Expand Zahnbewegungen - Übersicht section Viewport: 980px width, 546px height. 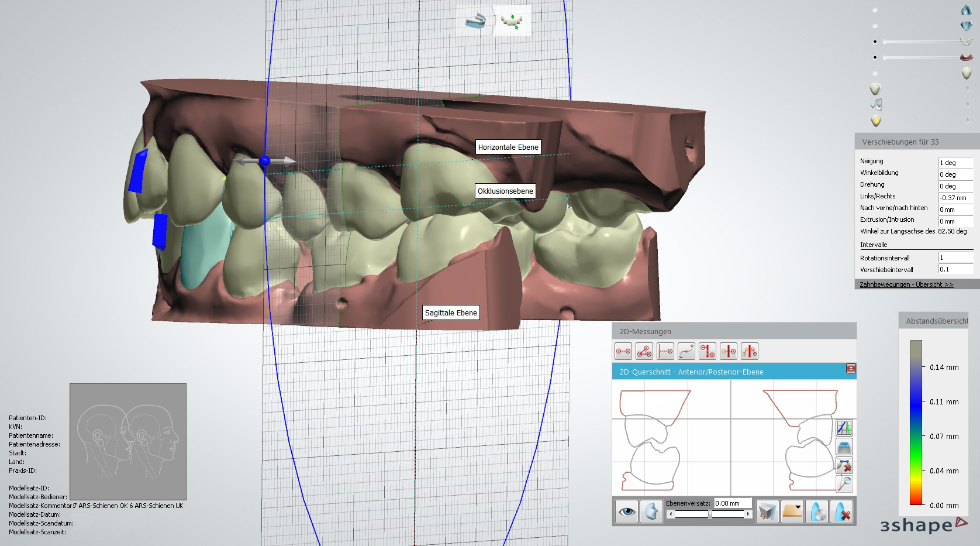[x=906, y=284]
